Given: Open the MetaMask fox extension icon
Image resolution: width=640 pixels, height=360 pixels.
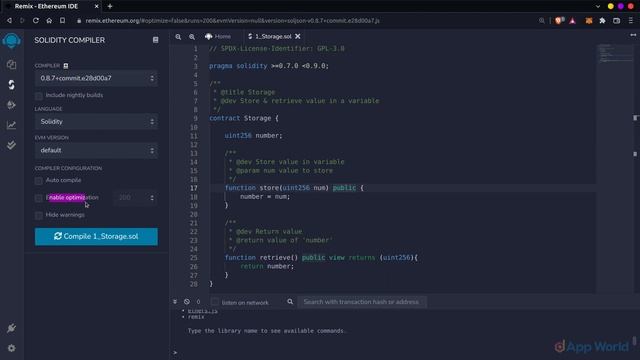Looking at the screenshot, I should click(x=589, y=20).
